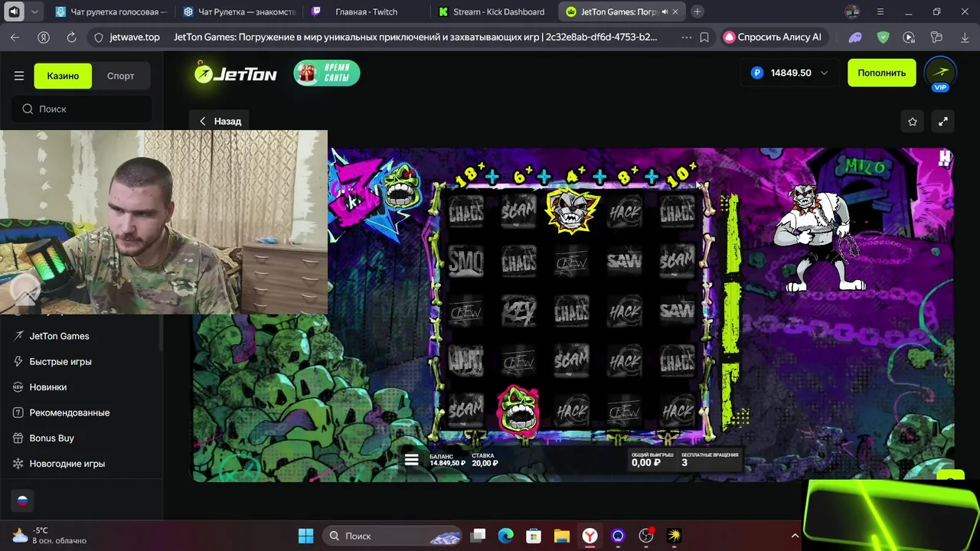Click the browser address bar URL
This screenshot has width=980, height=551.
pyautogui.click(x=135, y=37)
